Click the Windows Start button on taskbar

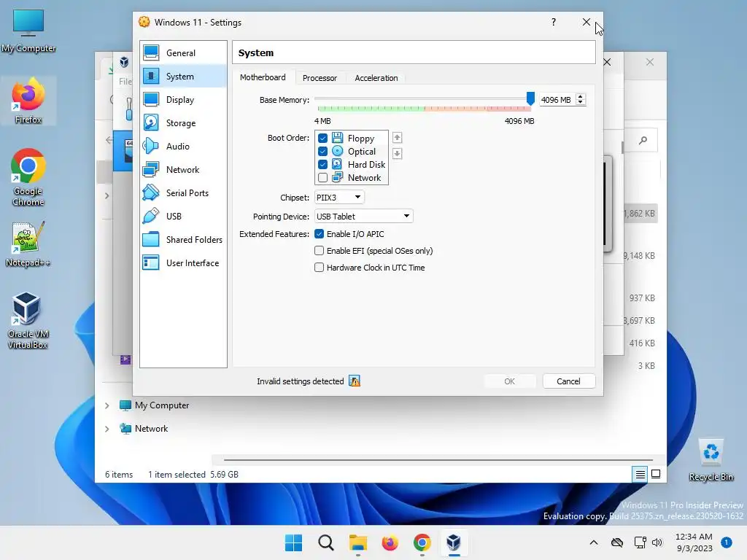point(293,542)
